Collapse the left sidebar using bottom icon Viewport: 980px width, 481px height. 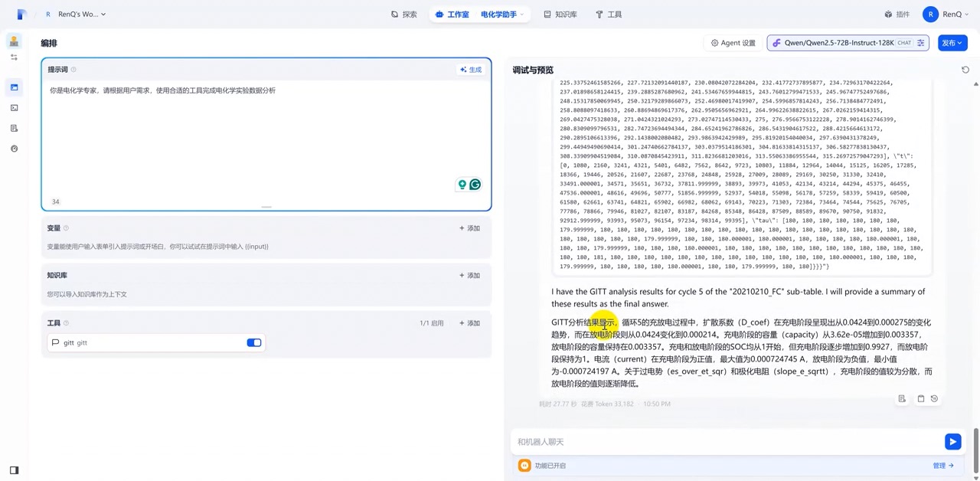(x=14, y=470)
